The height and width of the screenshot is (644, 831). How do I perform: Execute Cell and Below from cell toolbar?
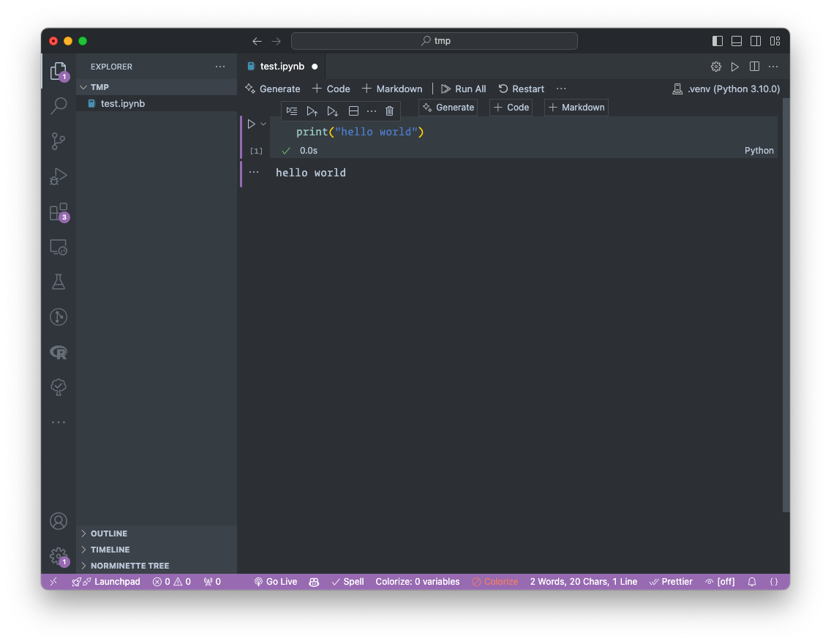coord(332,111)
